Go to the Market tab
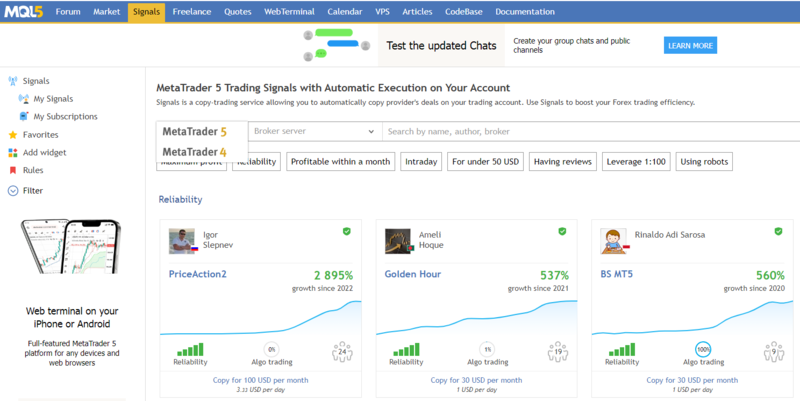The image size is (800, 401). tap(107, 12)
